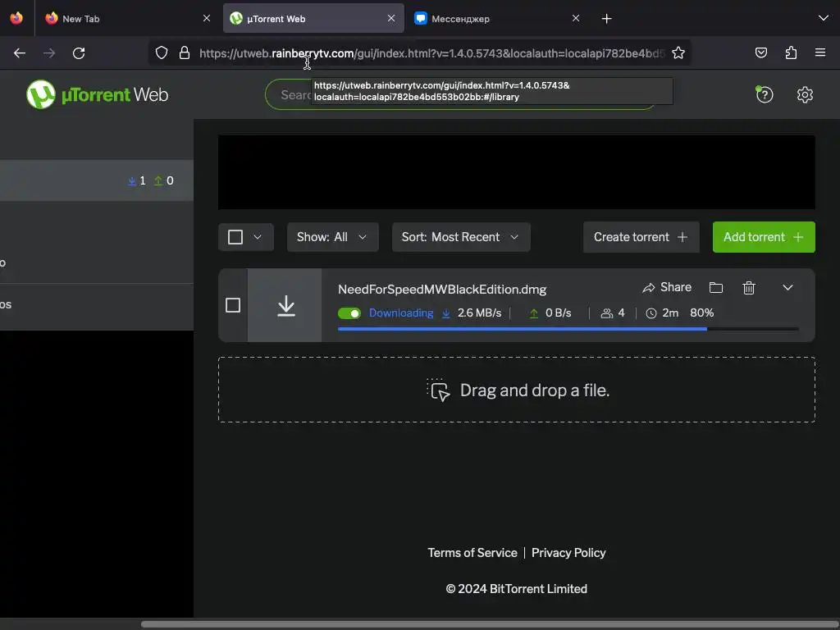
Task: Share the NeedForSpeedMWBlackEdition torrent
Action: [x=667, y=288]
